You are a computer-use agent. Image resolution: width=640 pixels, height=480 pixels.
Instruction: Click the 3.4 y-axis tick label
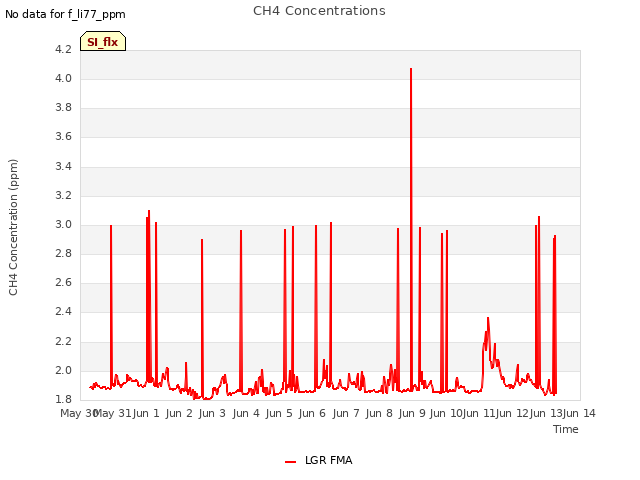click(x=63, y=166)
